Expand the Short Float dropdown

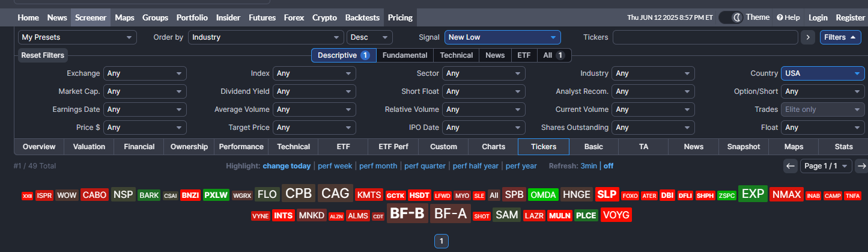484,91
